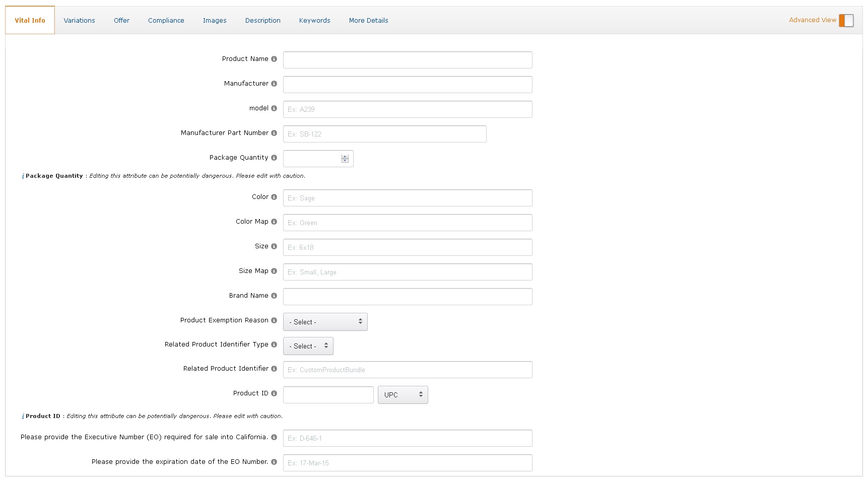Click the info icon beside Brand Name
The width and height of the screenshot is (868, 483).
point(274,296)
